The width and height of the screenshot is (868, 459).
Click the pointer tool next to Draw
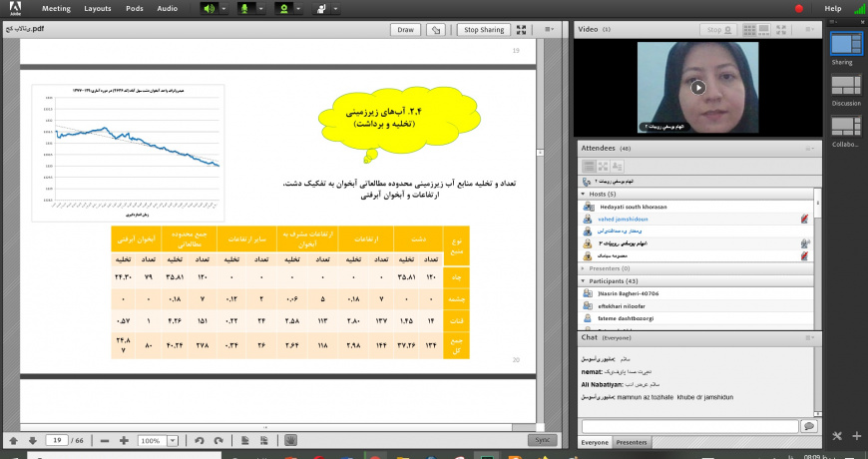[436, 30]
